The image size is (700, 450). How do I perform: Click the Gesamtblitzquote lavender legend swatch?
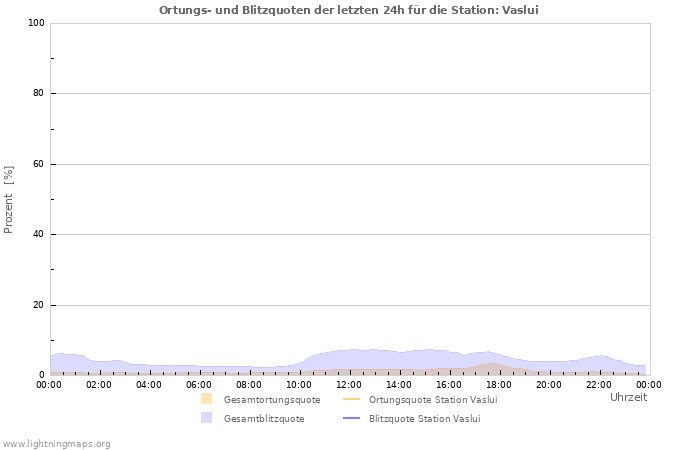click(206, 418)
